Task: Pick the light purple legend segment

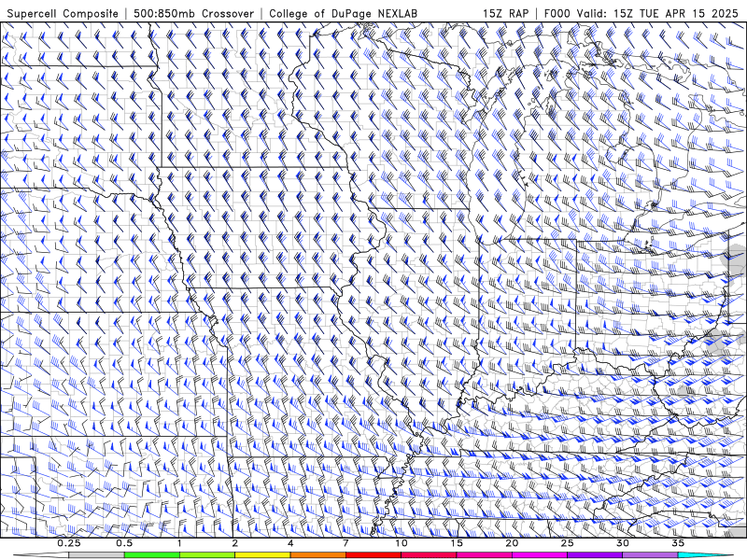Action: (650, 555)
